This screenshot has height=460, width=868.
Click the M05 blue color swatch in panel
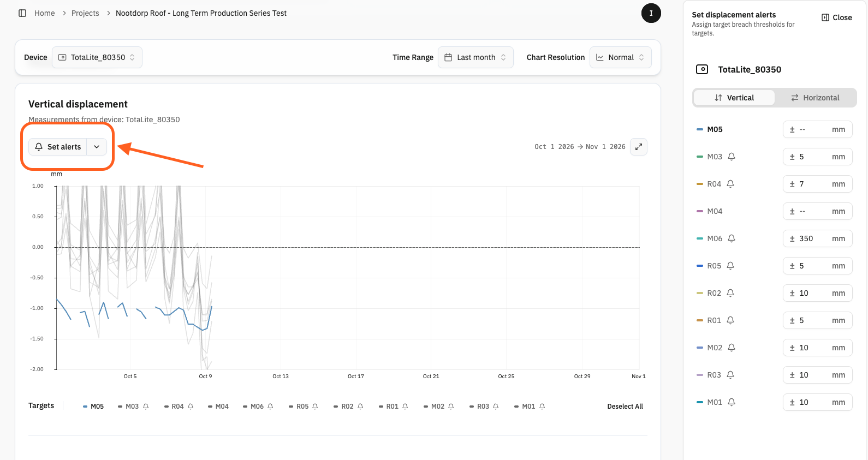700,129
